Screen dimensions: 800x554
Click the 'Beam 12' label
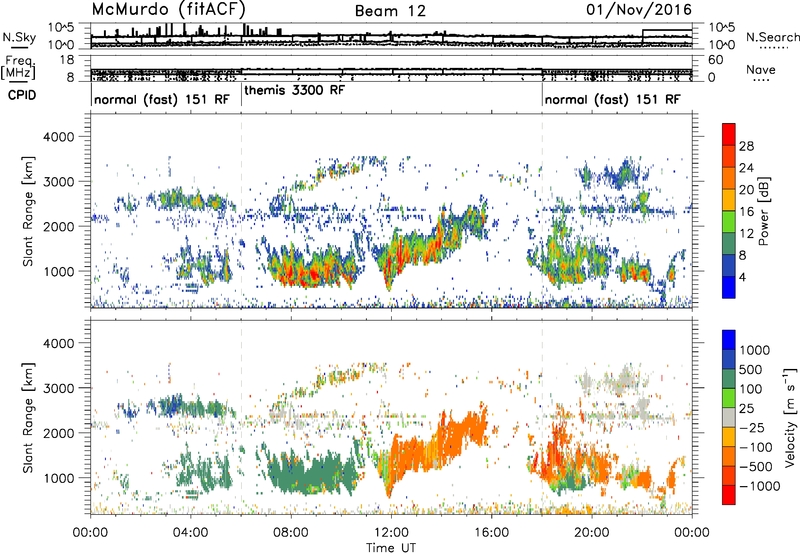tap(390, 11)
